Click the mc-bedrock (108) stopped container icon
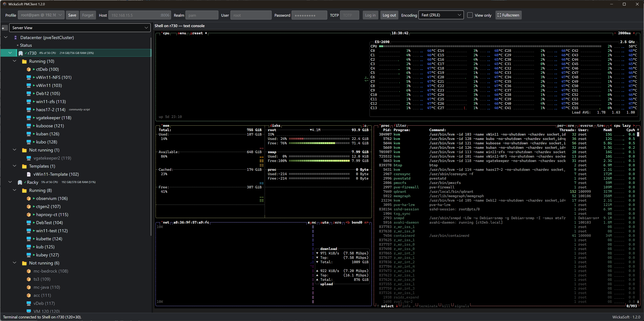The width and height of the screenshot is (644, 321). click(29, 271)
